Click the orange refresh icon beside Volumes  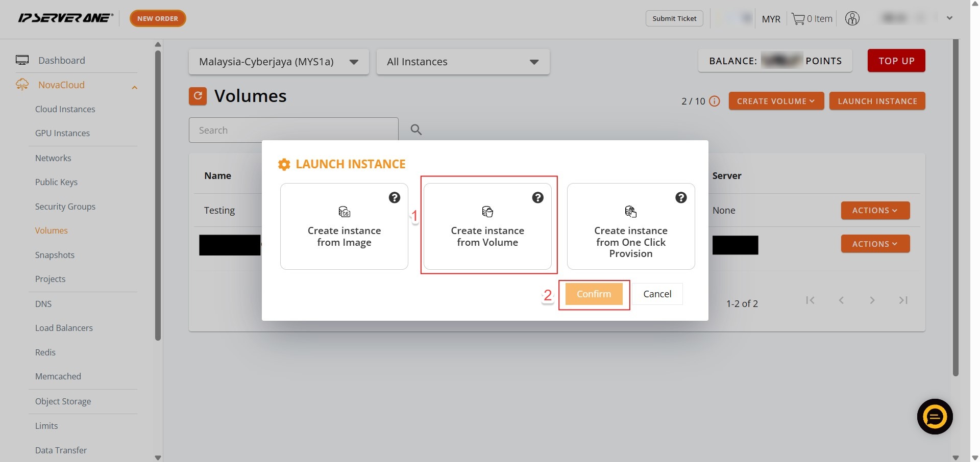198,96
